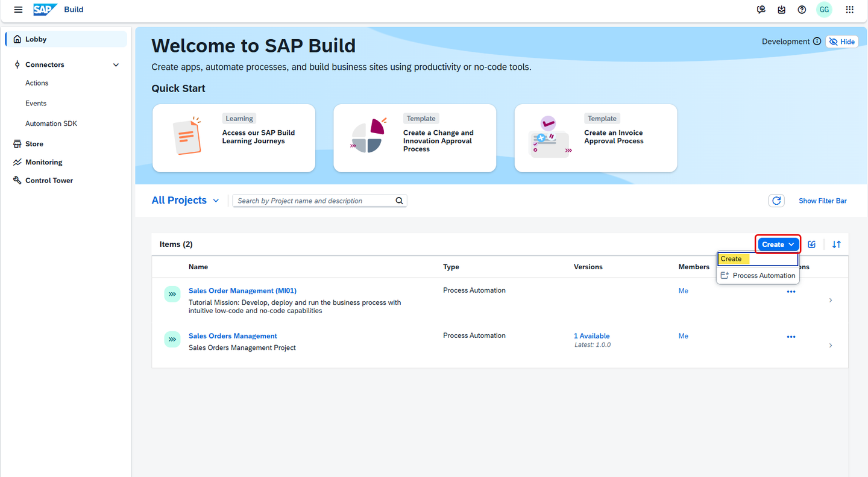Click the 1 Available versions link
This screenshot has height=477, width=868.
(591, 336)
